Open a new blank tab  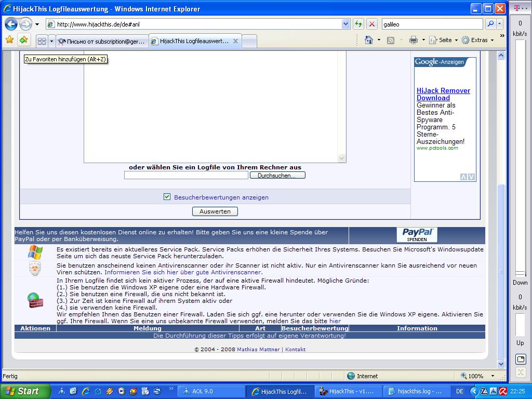(x=249, y=42)
